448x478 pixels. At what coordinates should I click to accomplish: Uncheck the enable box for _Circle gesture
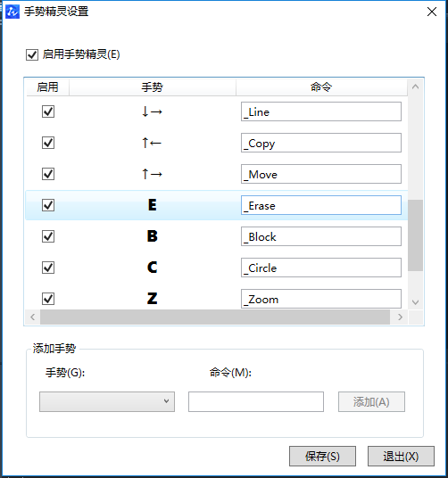(x=48, y=268)
